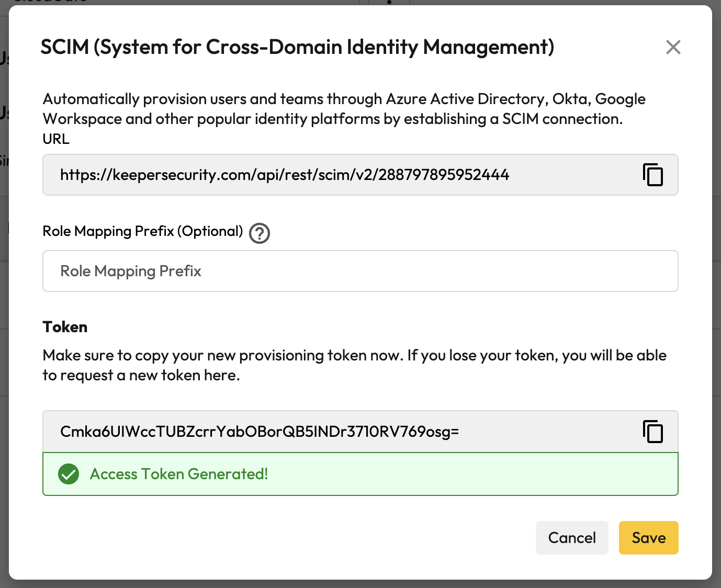Click empty space in green success banner
This screenshot has width=721, height=588.
[x=471, y=474]
